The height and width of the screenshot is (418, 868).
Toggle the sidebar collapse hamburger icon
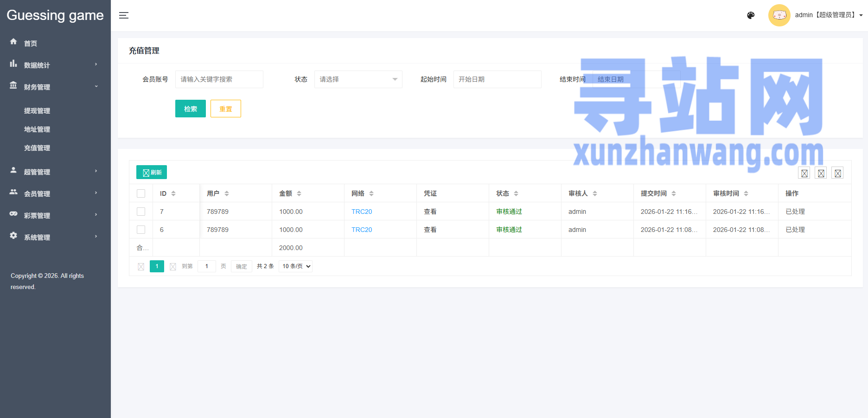click(124, 15)
